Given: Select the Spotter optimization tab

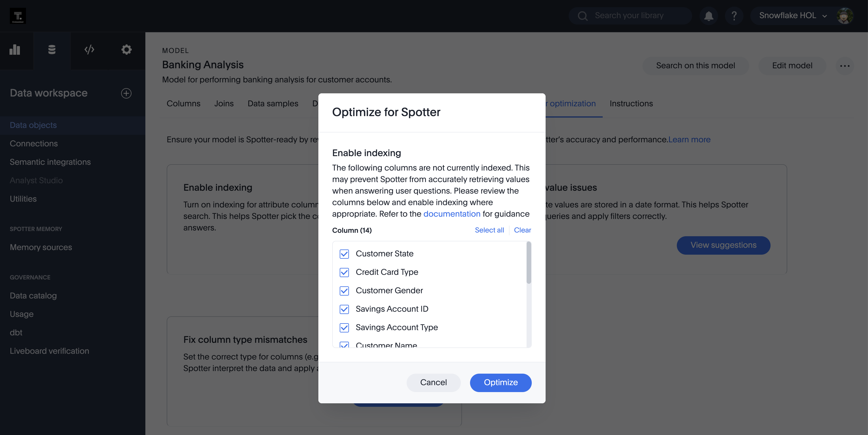Looking at the screenshot, I should [x=570, y=104].
